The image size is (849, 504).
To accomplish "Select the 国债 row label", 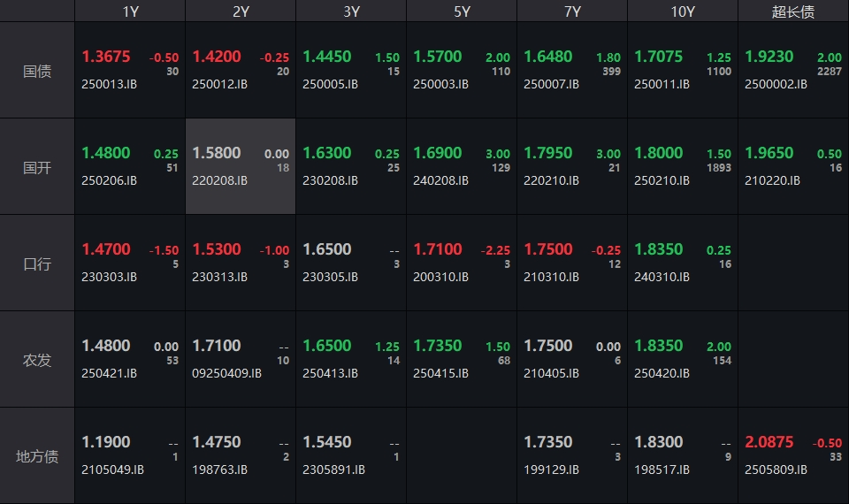I will click(37, 71).
